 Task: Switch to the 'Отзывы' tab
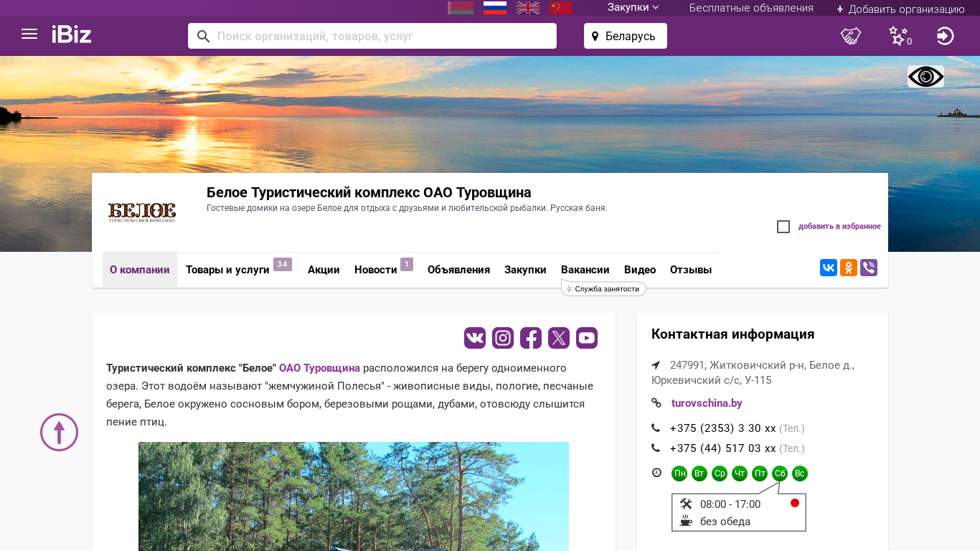coord(690,270)
